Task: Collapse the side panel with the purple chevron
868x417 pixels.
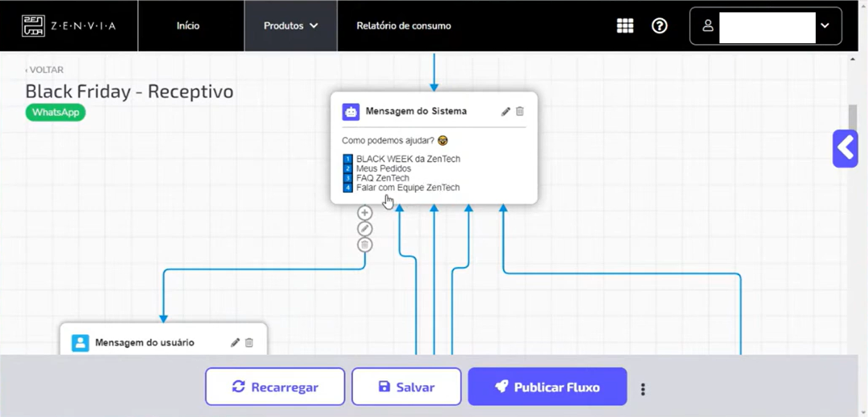Action: (x=845, y=148)
